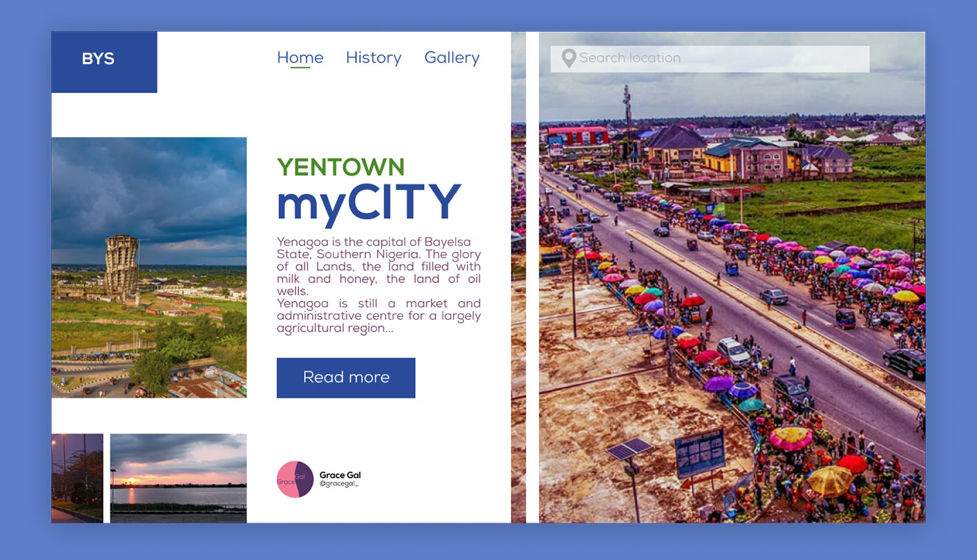The image size is (977, 560).
Task: Focus the Search location field
Action: click(718, 59)
